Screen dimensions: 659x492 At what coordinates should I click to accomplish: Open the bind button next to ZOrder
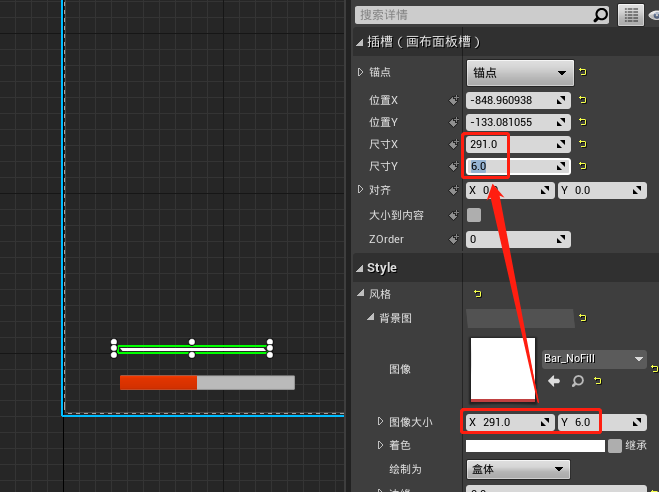453,239
